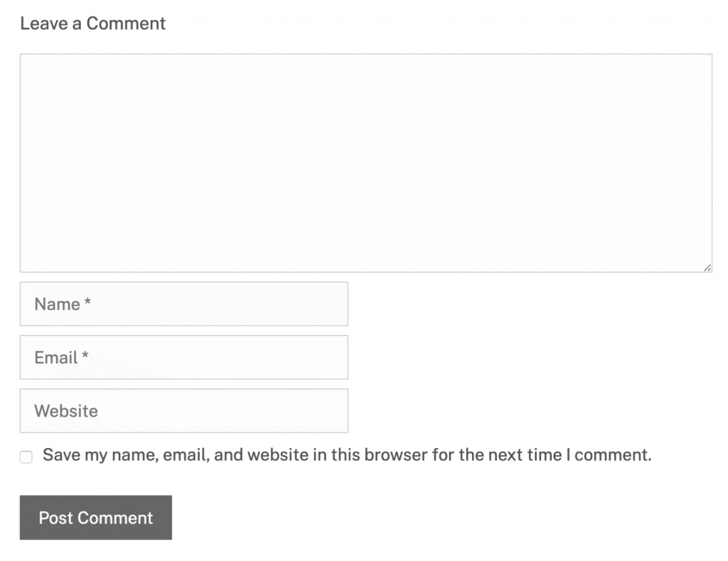Focus the required Email field

click(183, 357)
